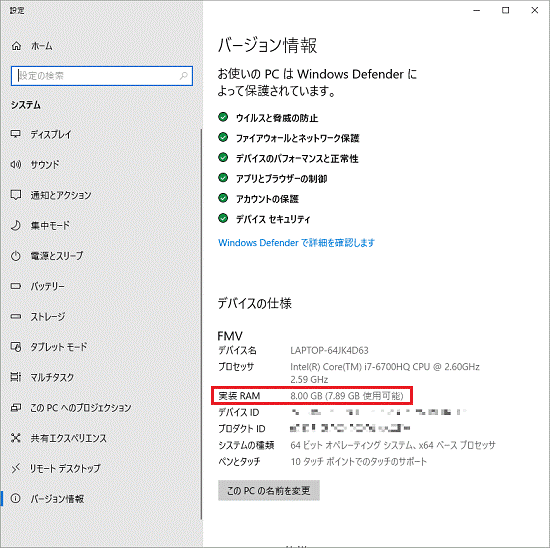This screenshot has width=550, height=548.
Task: Select マルチタスク page
Action: [102, 377]
